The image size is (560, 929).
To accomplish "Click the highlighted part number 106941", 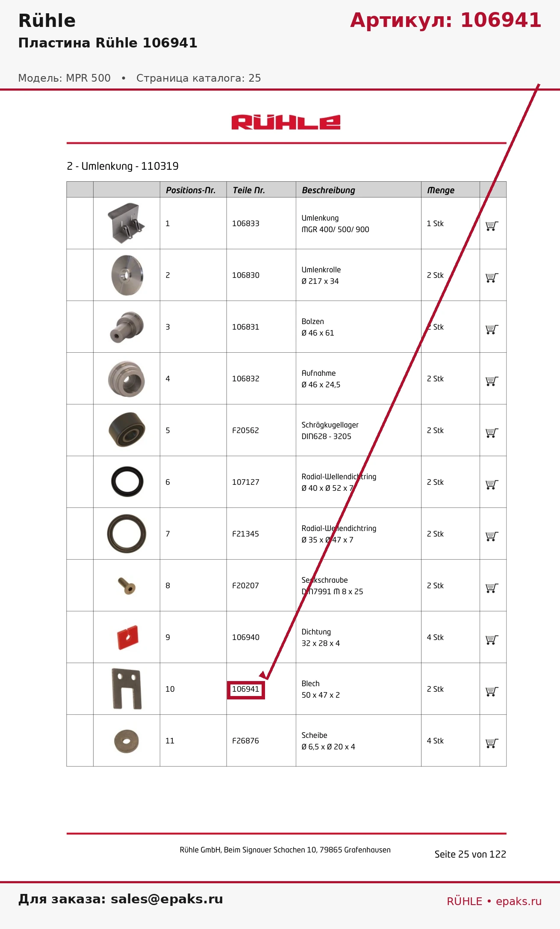I will click(x=246, y=690).
